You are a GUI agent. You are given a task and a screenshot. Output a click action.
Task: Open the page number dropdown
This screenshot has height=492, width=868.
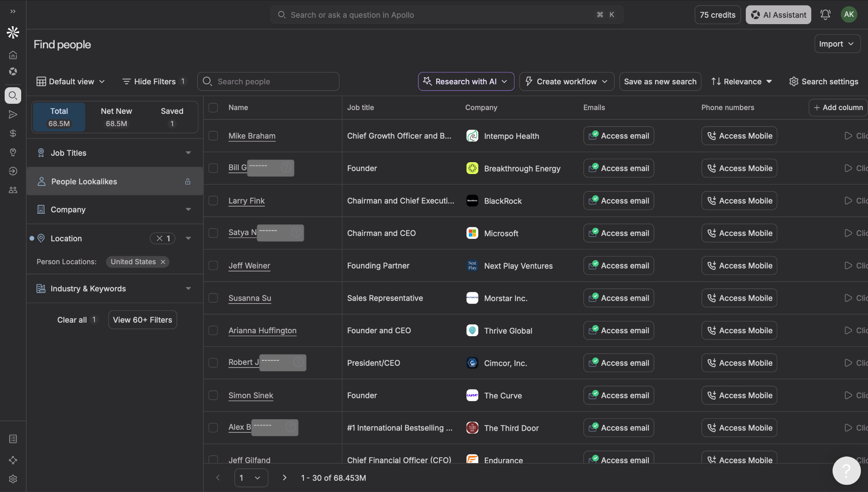click(x=251, y=478)
